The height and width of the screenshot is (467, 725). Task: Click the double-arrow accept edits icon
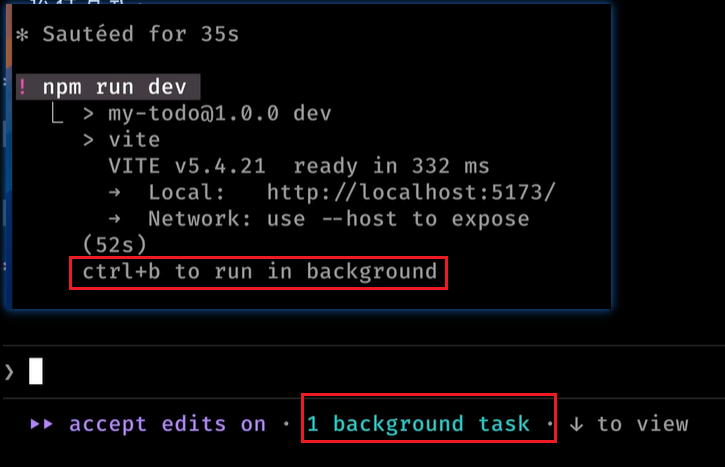pyautogui.click(x=42, y=424)
